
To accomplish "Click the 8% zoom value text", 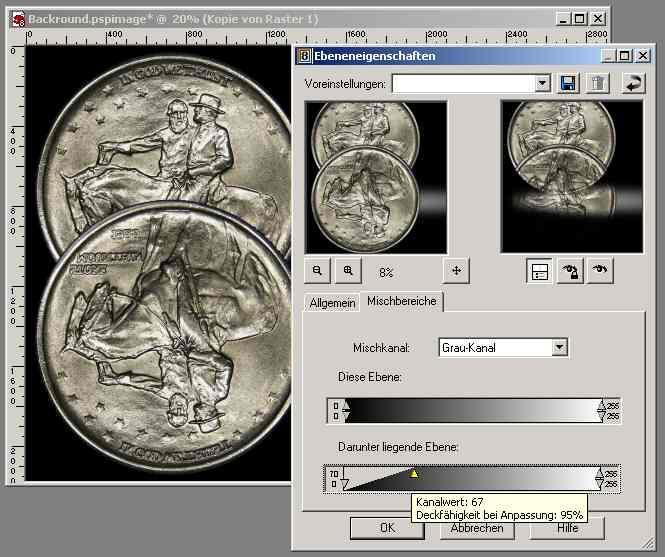I will [386, 272].
